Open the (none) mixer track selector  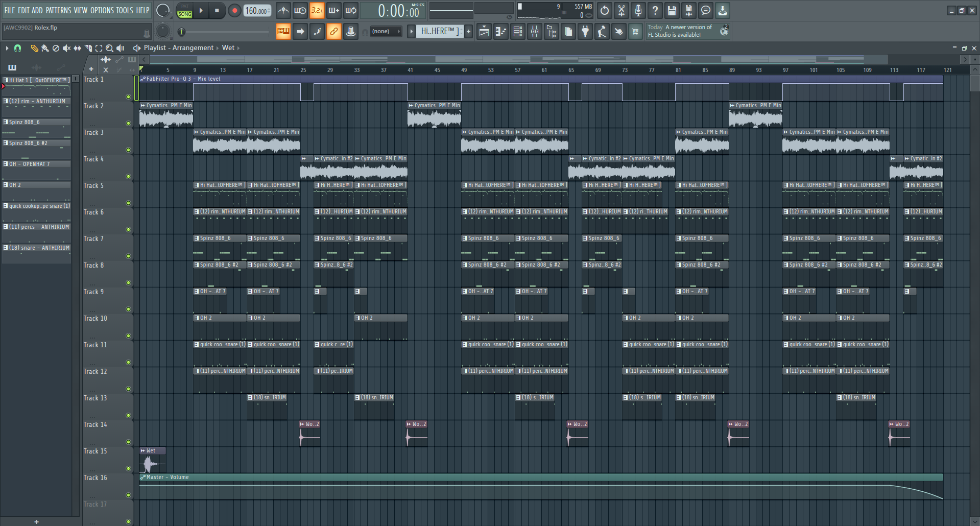coord(386,32)
